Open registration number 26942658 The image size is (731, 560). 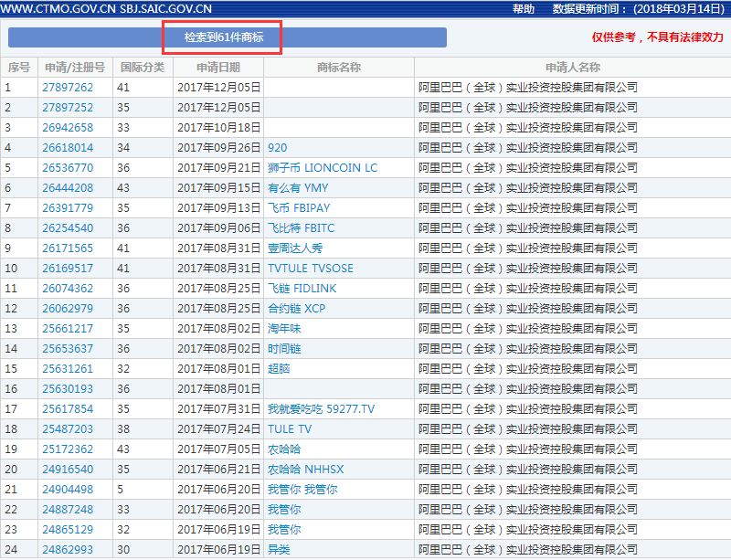[68, 128]
